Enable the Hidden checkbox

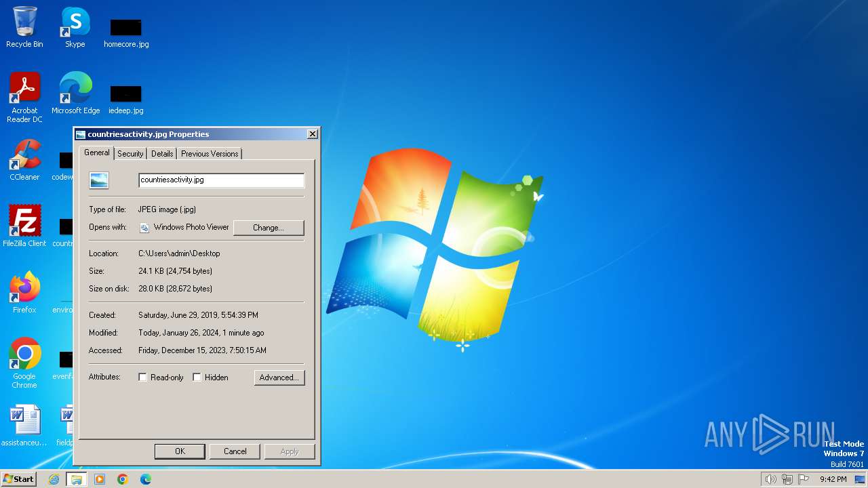point(197,378)
